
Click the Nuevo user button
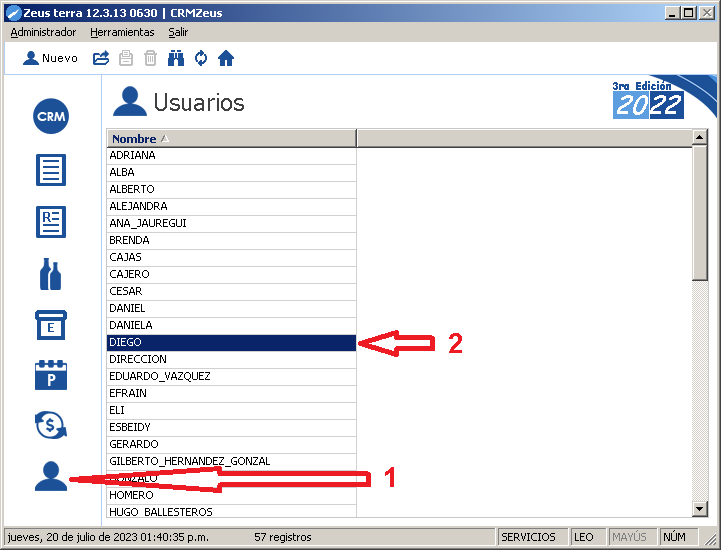tap(50, 58)
